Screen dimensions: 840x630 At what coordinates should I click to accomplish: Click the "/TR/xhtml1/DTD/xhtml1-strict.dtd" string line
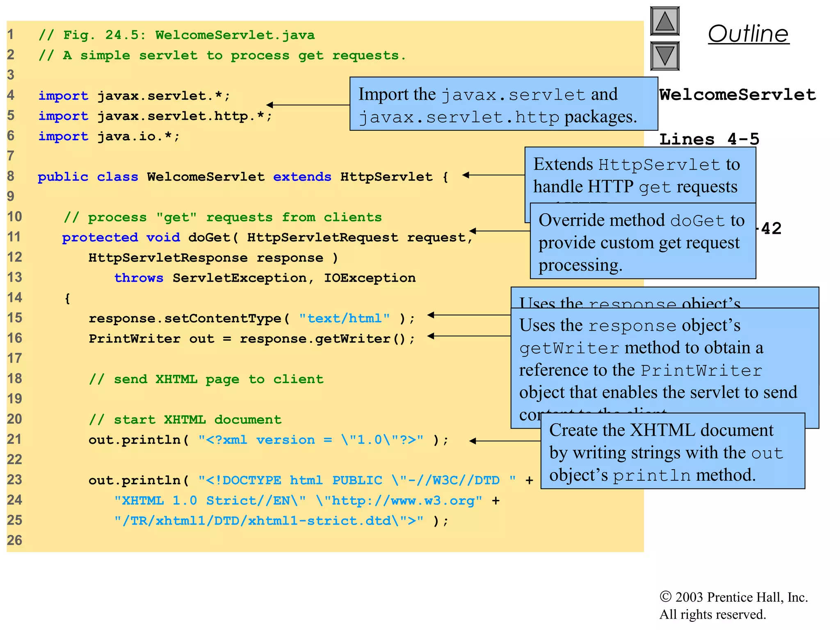click(281, 520)
